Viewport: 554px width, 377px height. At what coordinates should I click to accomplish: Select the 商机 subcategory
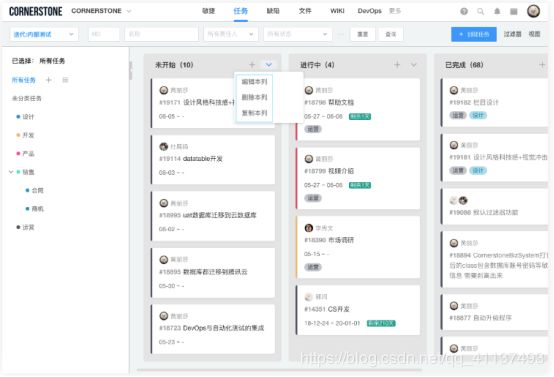point(37,209)
